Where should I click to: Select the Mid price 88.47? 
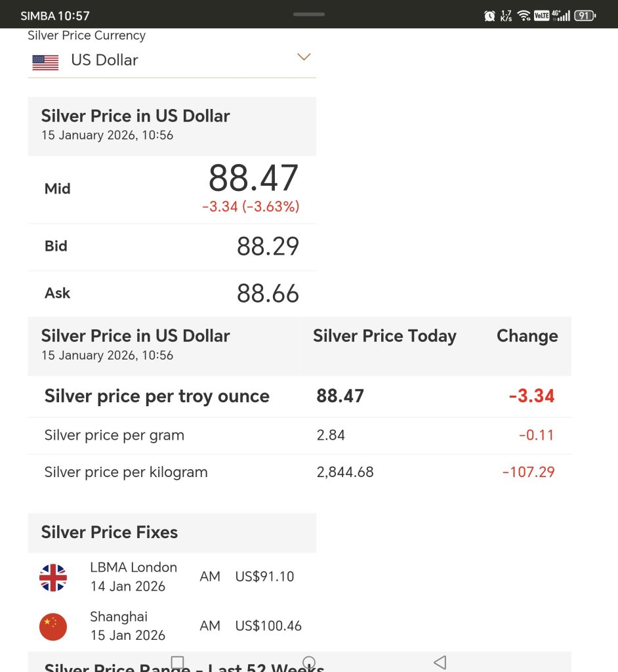point(253,178)
